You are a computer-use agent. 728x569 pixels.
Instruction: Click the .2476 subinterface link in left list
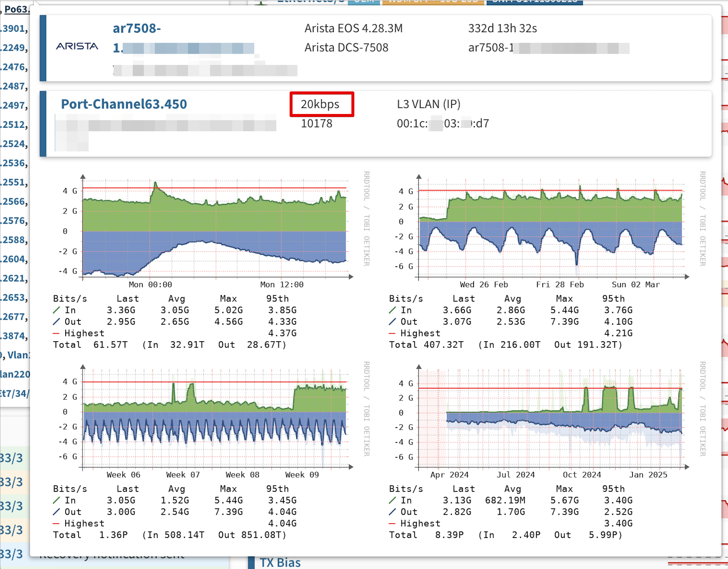(x=13, y=67)
